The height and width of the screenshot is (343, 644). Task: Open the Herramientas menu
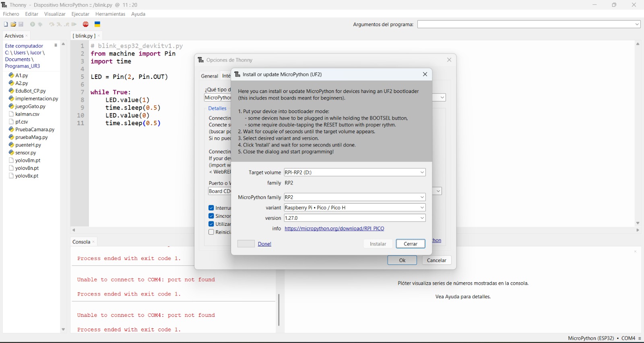(110, 14)
